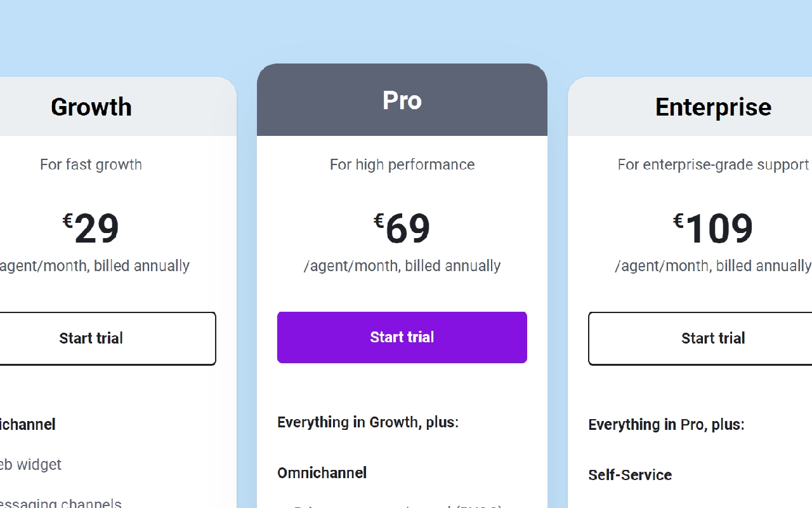Click the Pro billed annually note

(402, 265)
